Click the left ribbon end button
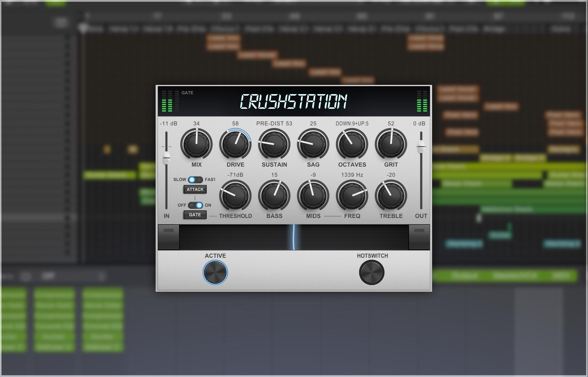This screenshot has width=588, height=377. pos(168,237)
